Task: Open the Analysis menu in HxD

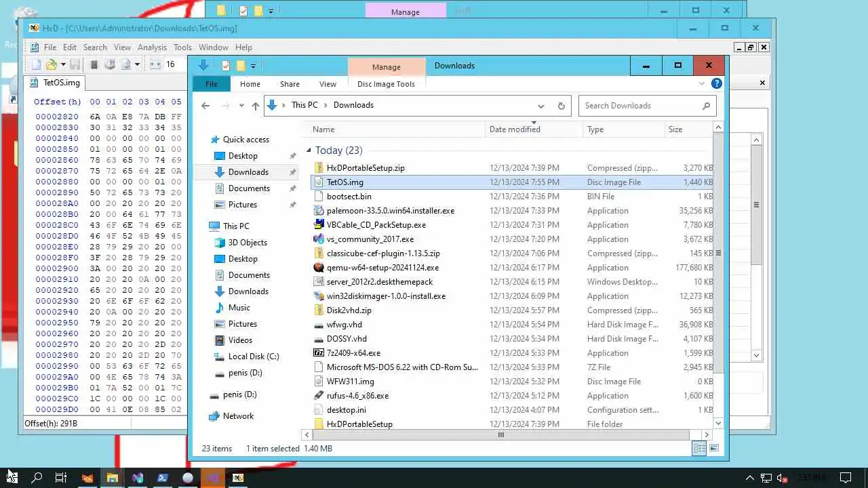Action: (x=152, y=47)
